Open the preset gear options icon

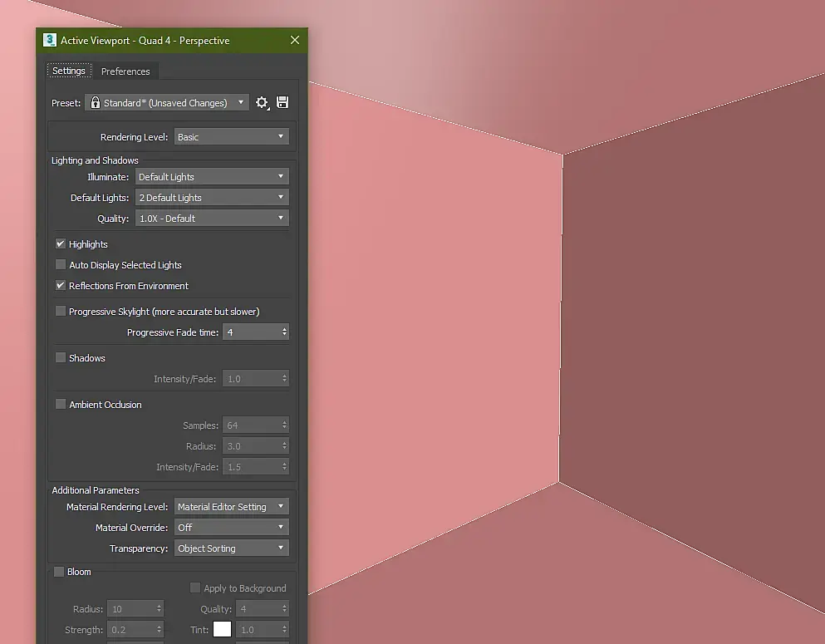(x=262, y=102)
